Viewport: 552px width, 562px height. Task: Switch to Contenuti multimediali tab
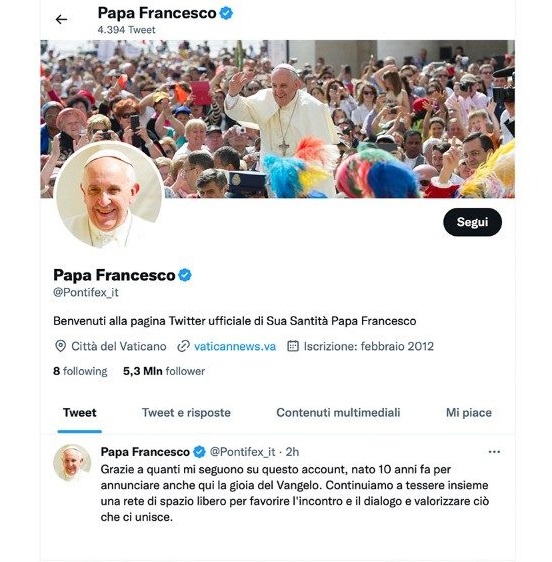(338, 413)
